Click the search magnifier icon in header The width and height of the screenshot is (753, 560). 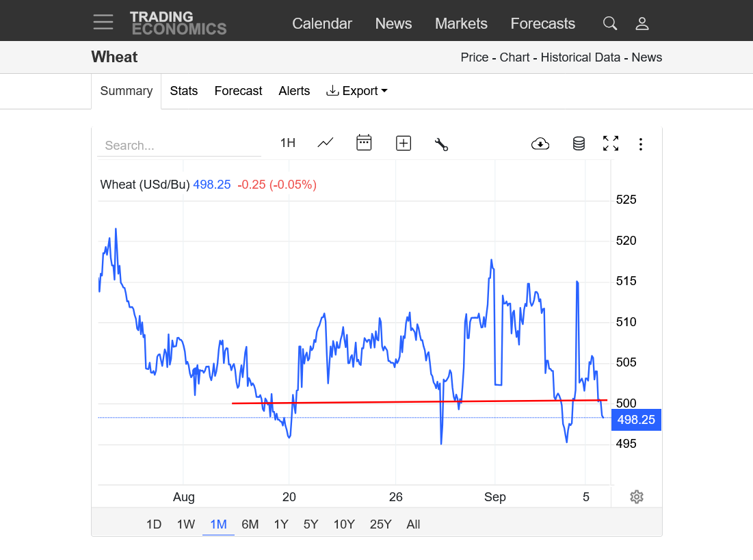click(x=609, y=23)
